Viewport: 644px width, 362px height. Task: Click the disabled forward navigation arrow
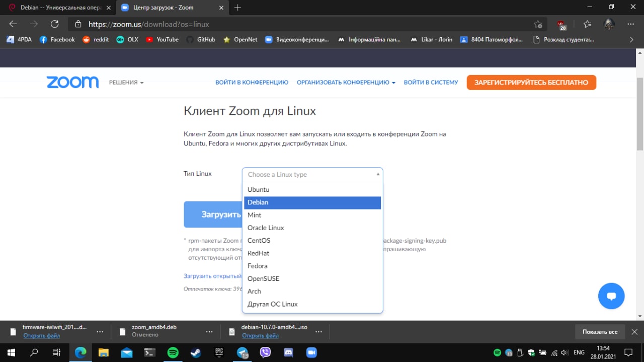[34, 24]
